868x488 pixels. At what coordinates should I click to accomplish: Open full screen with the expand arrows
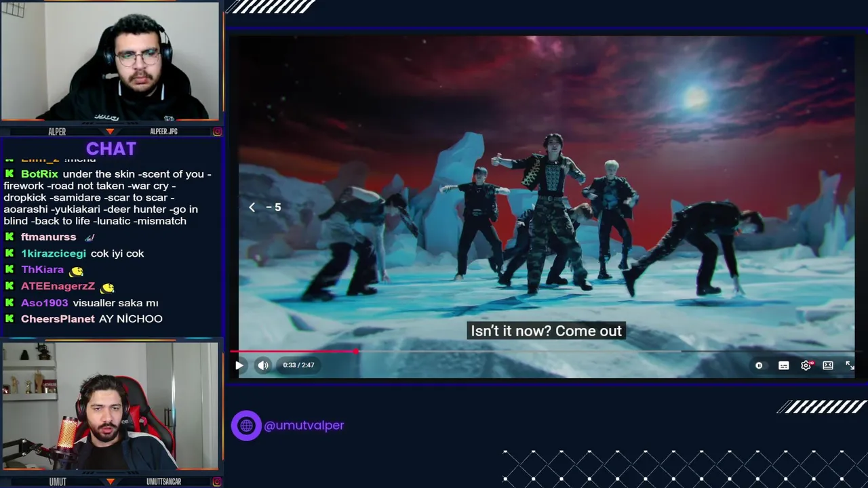point(850,365)
